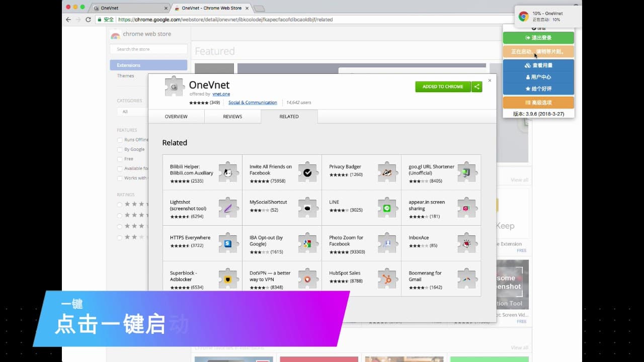Toggle the Available for Android checkbox

(120, 168)
